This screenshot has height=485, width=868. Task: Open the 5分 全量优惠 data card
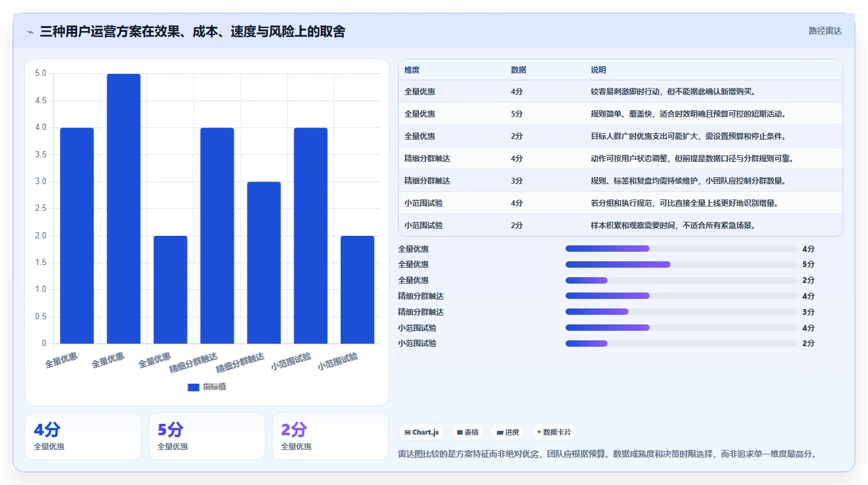(207, 436)
